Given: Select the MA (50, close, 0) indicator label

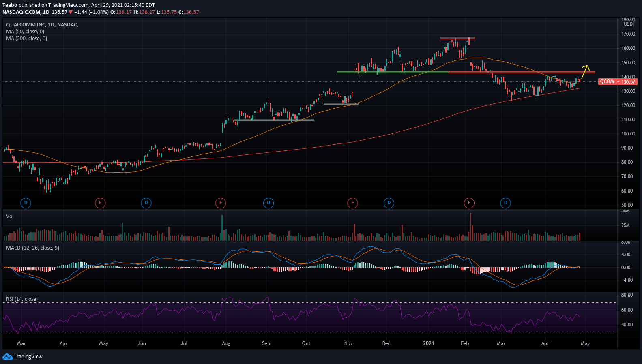Looking at the screenshot, I should [x=25, y=32].
